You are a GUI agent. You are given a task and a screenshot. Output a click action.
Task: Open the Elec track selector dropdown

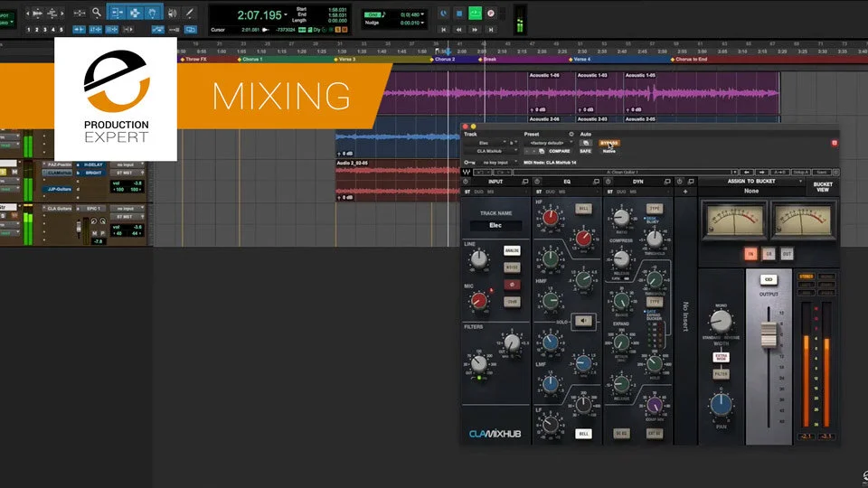click(486, 143)
